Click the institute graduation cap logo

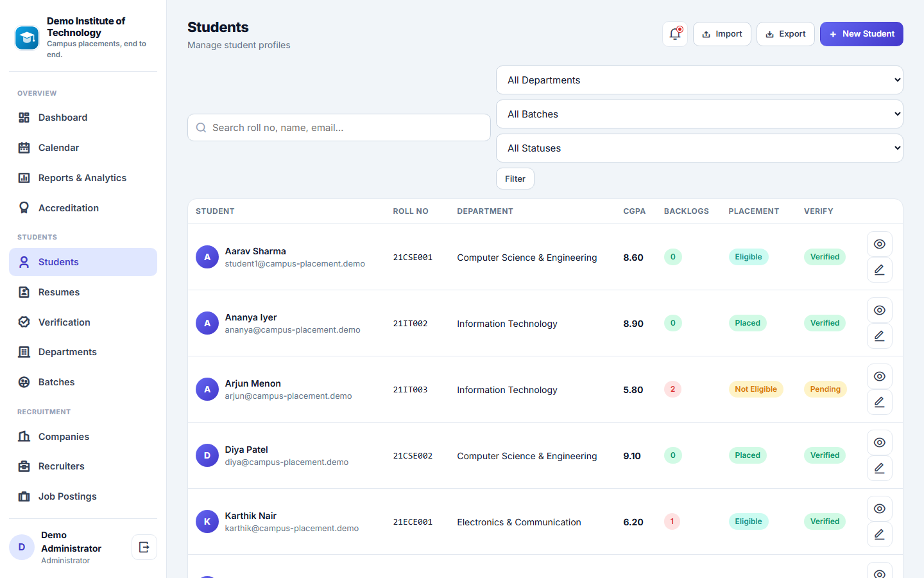(x=27, y=38)
